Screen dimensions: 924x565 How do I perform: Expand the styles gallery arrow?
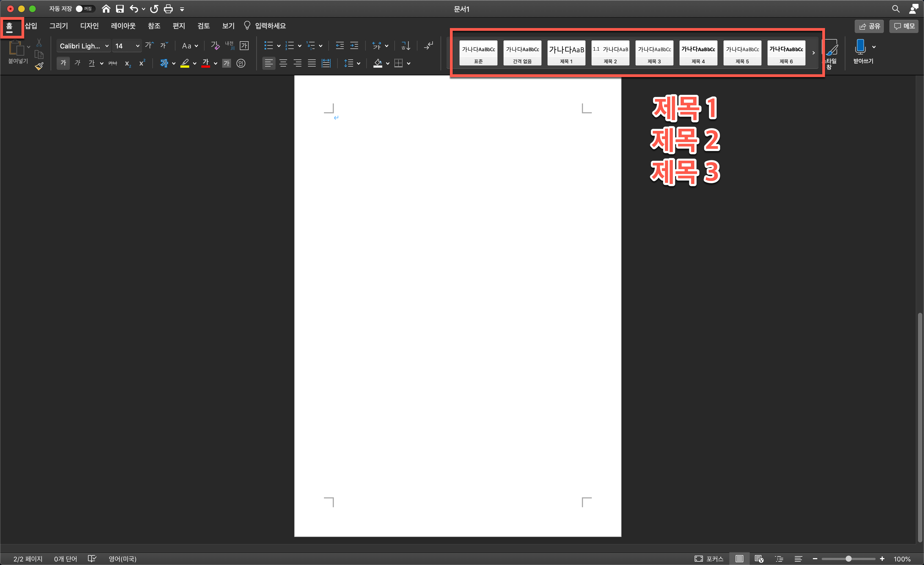(x=813, y=53)
